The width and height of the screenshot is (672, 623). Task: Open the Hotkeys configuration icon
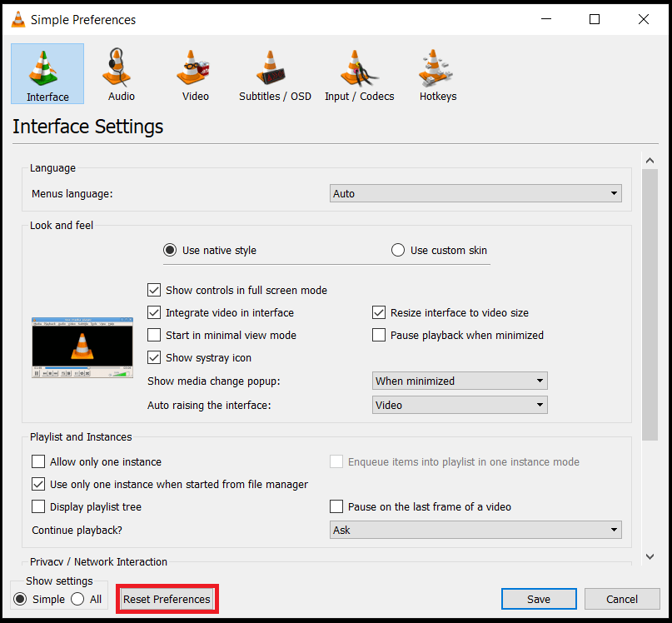coord(437,73)
